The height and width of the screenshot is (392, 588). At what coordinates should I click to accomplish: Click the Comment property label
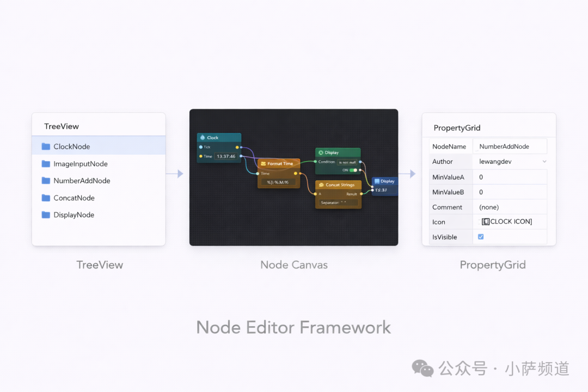[x=447, y=207]
